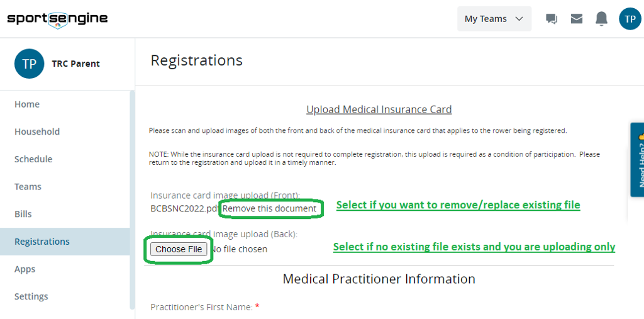This screenshot has width=644, height=319.
Task: Open the Household sidebar item
Action: (37, 132)
